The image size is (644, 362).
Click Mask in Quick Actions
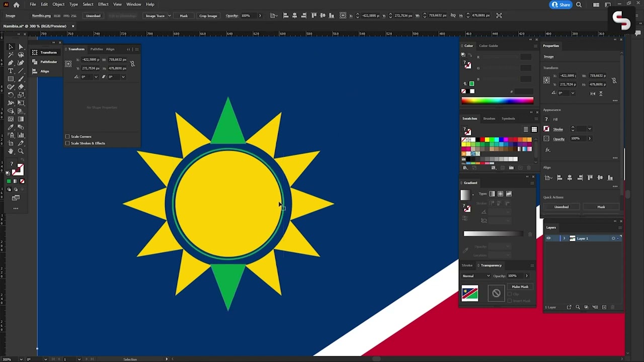pos(601,207)
